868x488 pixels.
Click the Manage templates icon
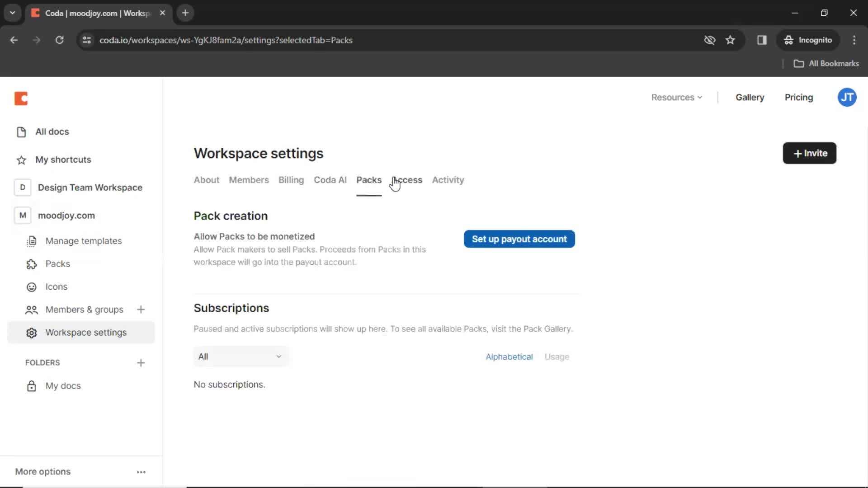coord(31,241)
